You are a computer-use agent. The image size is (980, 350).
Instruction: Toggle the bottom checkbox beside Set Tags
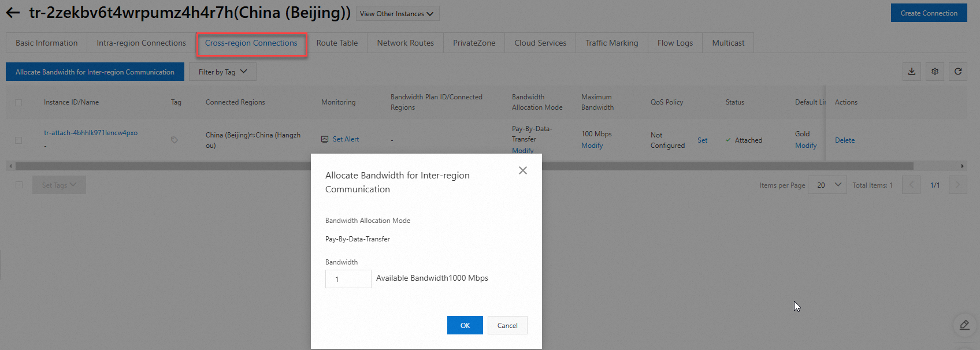(18, 185)
